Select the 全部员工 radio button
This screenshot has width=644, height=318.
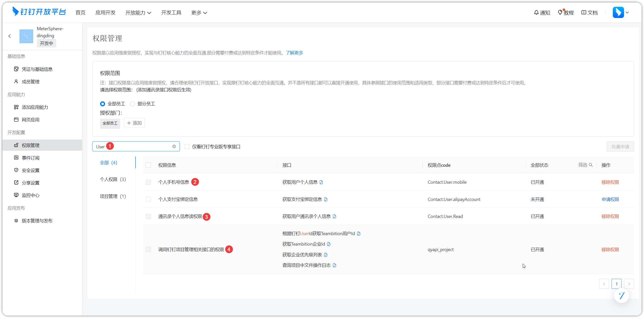pyautogui.click(x=103, y=104)
